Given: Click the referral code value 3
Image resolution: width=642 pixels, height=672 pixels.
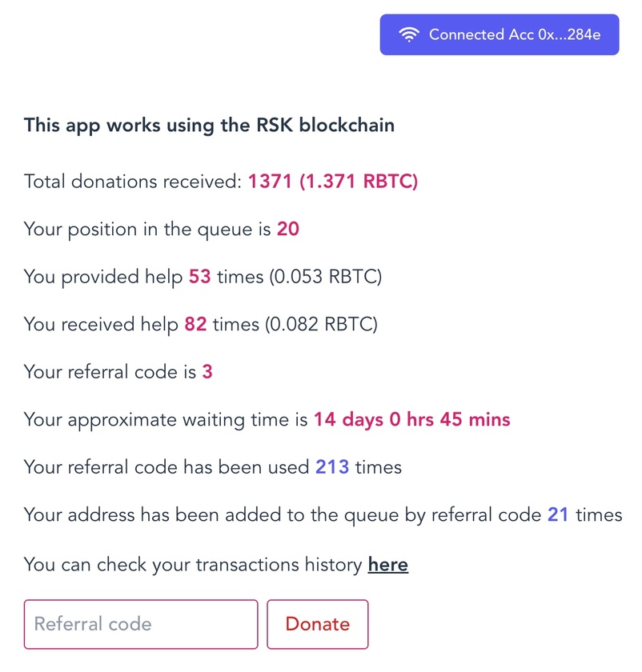Looking at the screenshot, I should tap(207, 371).
